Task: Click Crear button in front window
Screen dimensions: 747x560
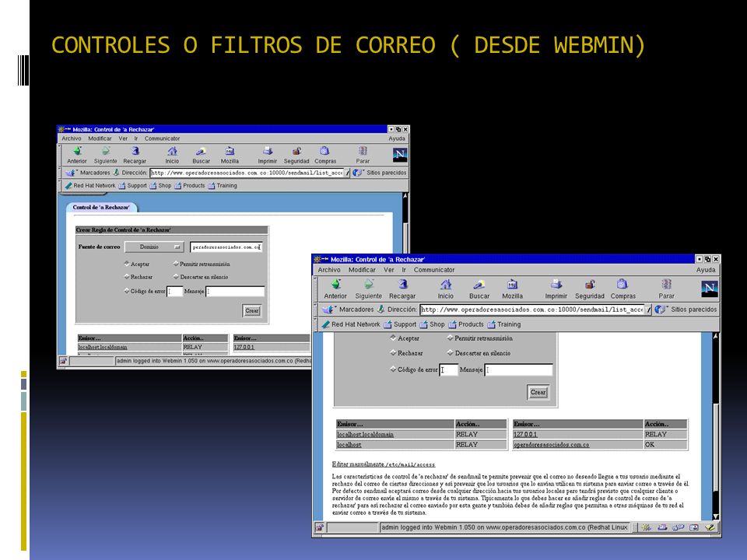Action: click(538, 392)
